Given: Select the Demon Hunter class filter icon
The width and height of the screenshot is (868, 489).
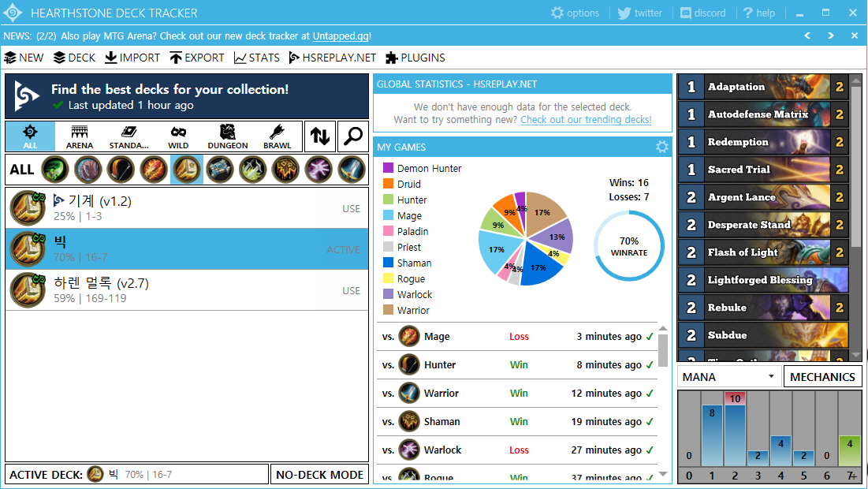Looking at the screenshot, I should (55, 170).
